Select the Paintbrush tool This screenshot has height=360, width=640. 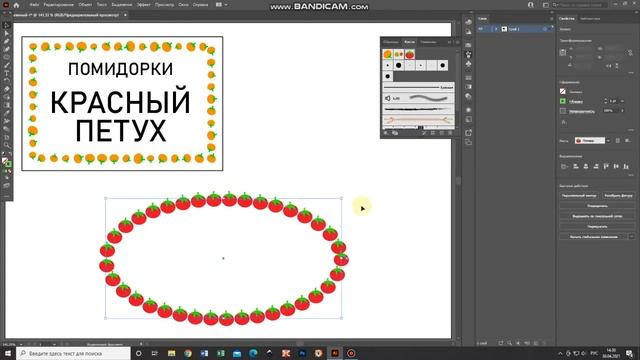coord(6,65)
